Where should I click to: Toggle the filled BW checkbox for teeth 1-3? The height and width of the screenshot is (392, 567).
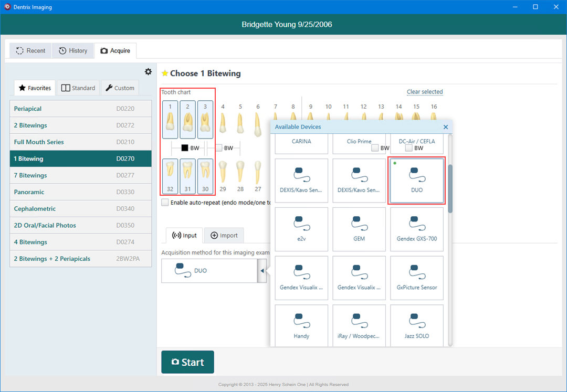185,148
